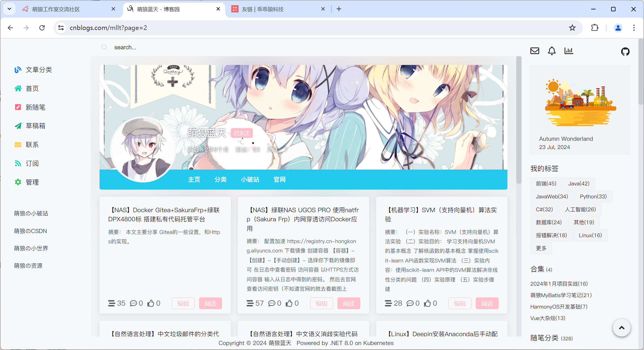Open the browser tab search chevron
644x350 pixels.
[x=9, y=9]
